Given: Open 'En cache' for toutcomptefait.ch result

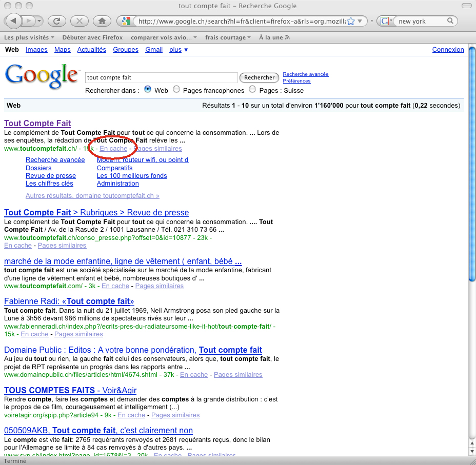Looking at the screenshot, I should point(113,149).
